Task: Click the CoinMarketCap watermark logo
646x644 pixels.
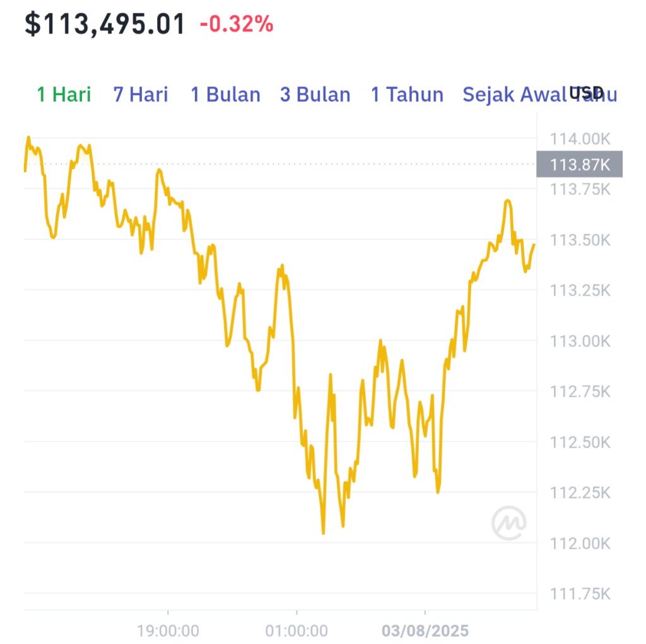Action: (x=509, y=523)
